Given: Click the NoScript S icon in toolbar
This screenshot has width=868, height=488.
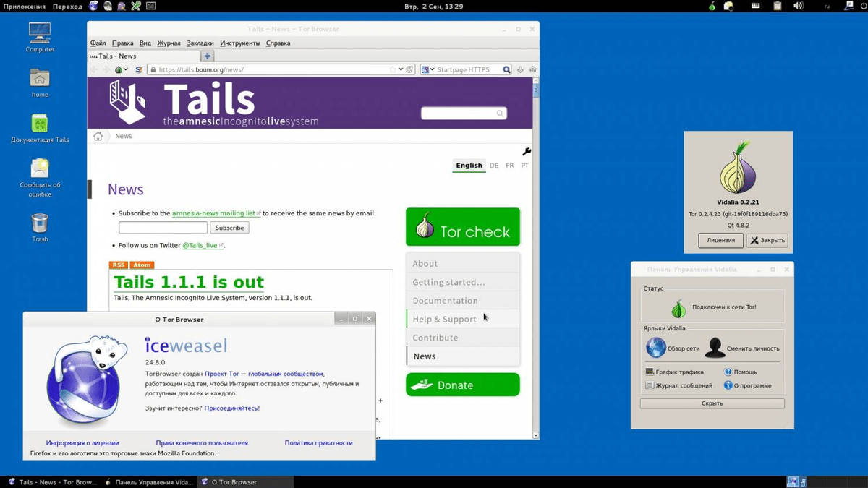Looking at the screenshot, I should [x=138, y=69].
